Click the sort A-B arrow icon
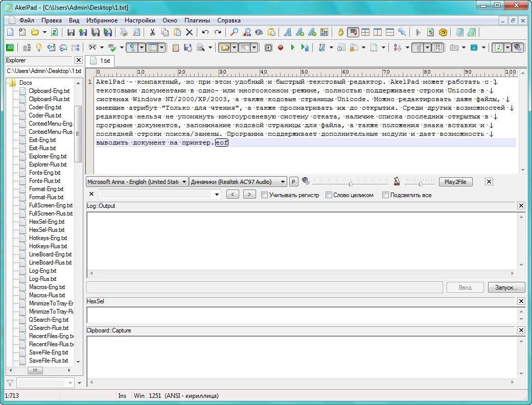Viewport: 532px width, 405px height. (398, 47)
